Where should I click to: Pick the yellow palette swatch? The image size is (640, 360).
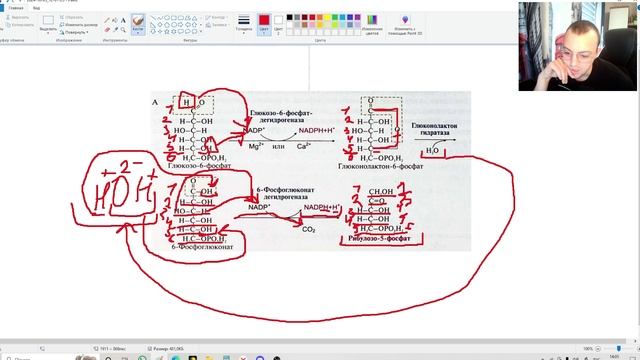point(327,17)
